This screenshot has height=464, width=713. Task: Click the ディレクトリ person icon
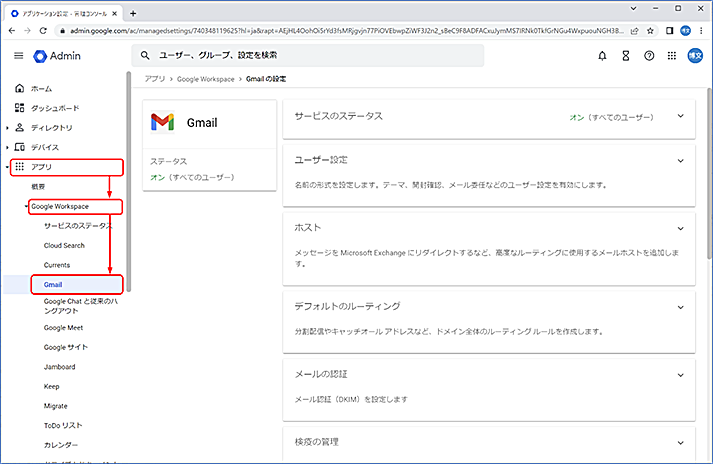click(19, 127)
